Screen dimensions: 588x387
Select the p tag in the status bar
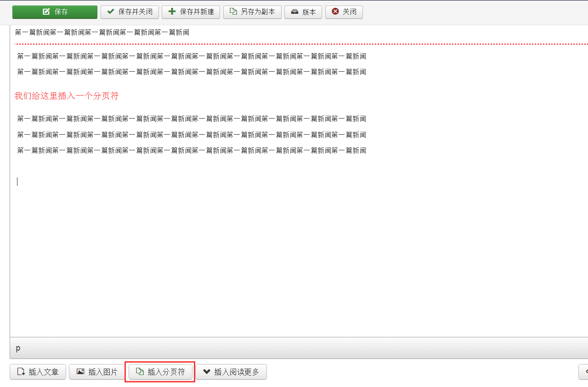click(18, 348)
